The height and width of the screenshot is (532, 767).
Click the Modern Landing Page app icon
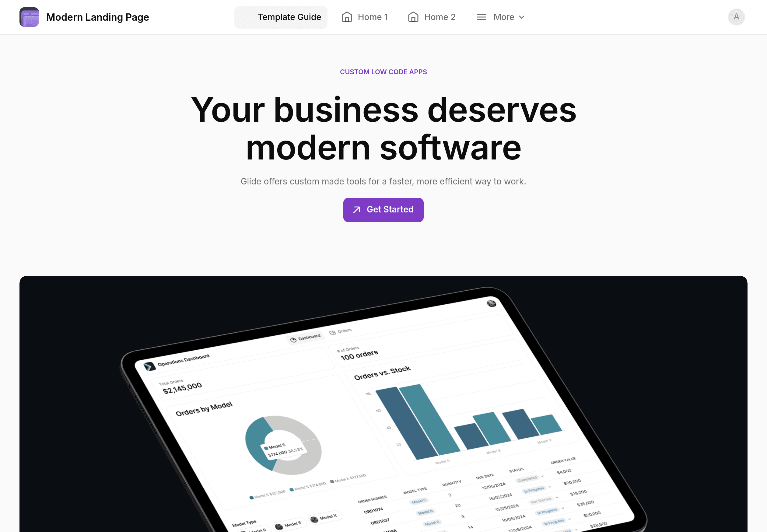pyautogui.click(x=29, y=17)
